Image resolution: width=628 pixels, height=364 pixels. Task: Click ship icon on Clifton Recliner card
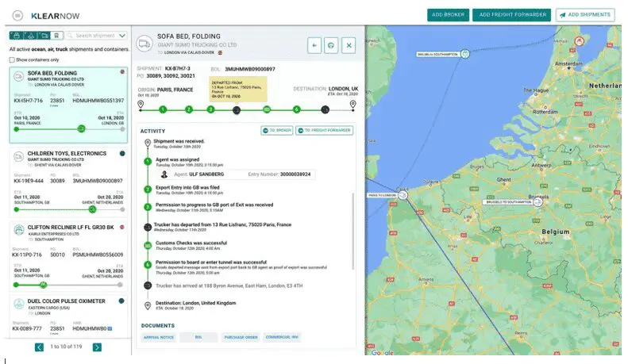click(18, 230)
